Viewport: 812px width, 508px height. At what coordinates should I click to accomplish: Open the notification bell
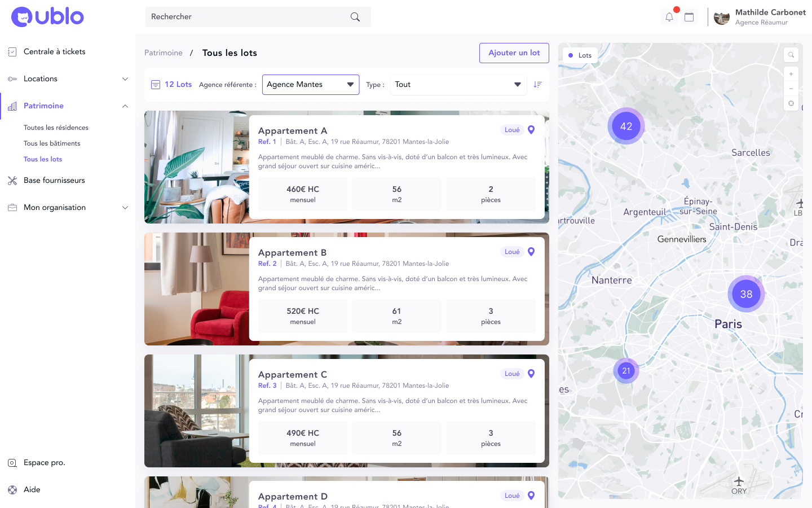click(669, 17)
